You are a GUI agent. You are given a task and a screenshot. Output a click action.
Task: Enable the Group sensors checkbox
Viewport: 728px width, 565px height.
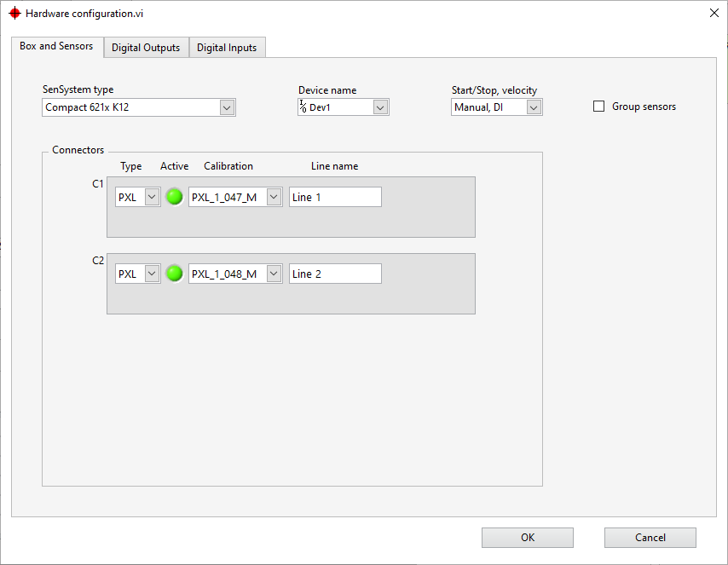tap(598, 107)
